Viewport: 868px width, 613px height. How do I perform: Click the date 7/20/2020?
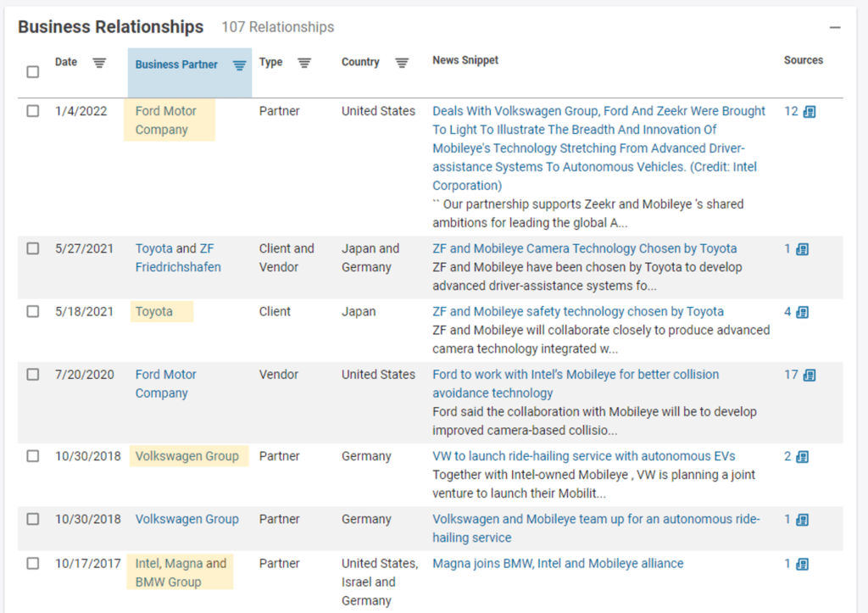84,375
